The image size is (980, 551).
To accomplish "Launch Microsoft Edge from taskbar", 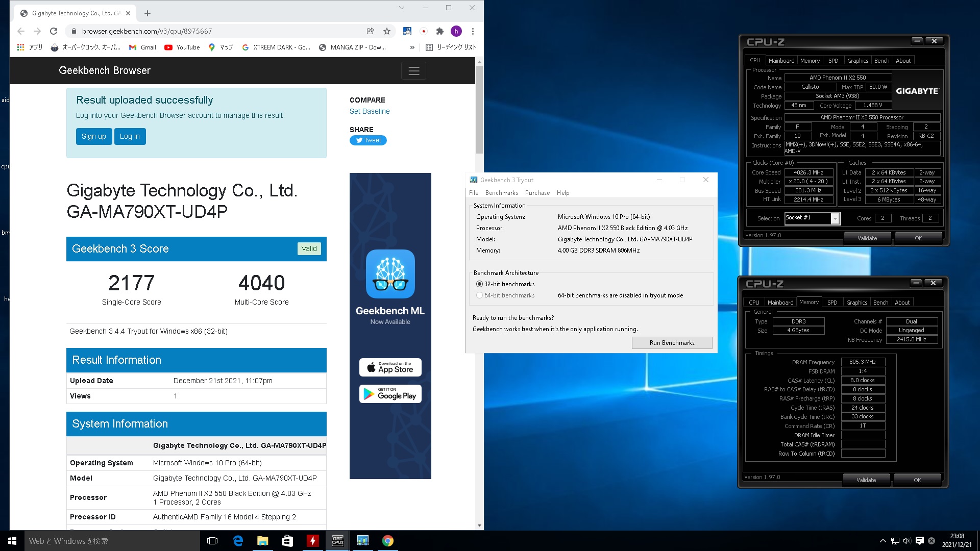I will click(238, 541).
